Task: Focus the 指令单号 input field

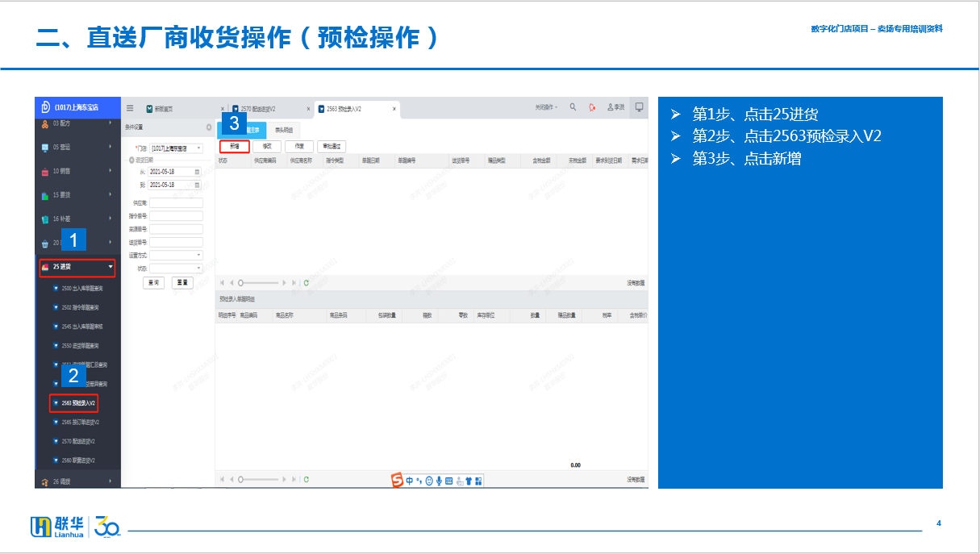Action: pyautogui.click(x=177, y=215)
